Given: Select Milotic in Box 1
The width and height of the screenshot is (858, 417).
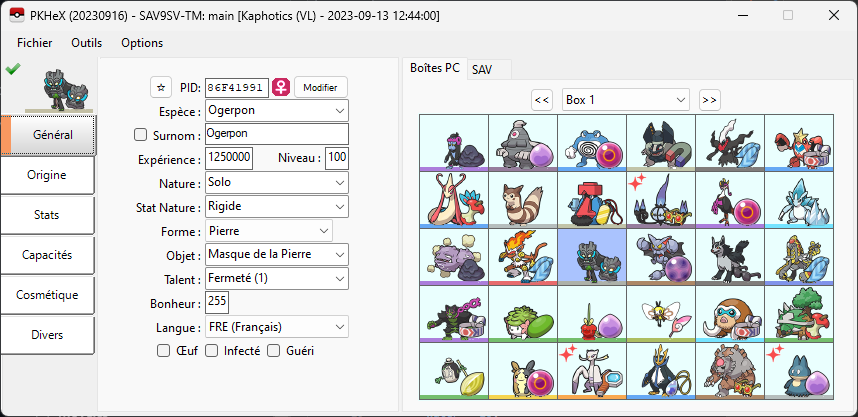Looking at the screenshot, I should coord(454,200).
